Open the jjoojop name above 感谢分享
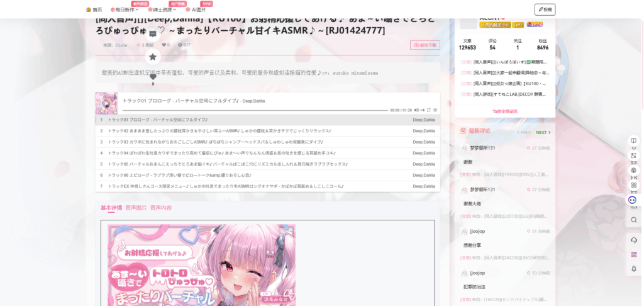The width and height of the screenshot is (644, 306). coord(477,231)
